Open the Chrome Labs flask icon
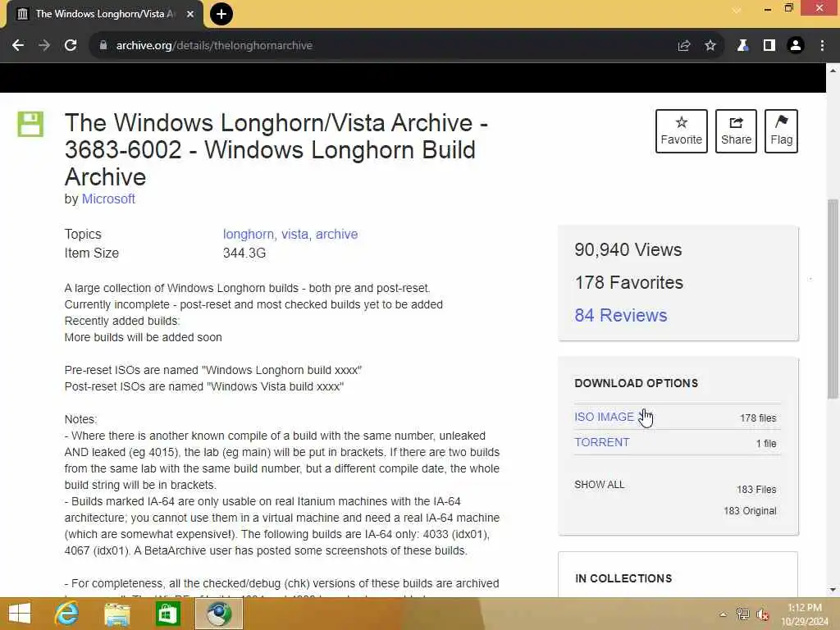This screenshot has width=840, height=630. tap(742, 46)
